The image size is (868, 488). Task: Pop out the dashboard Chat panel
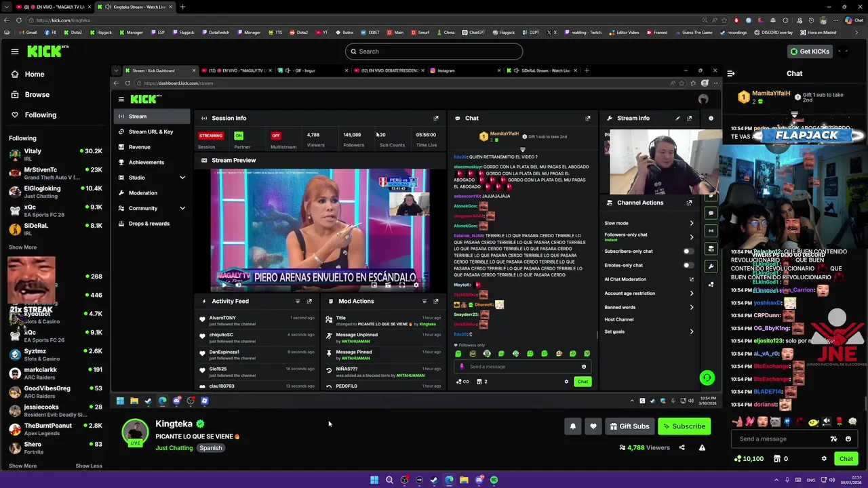point(588,118)
